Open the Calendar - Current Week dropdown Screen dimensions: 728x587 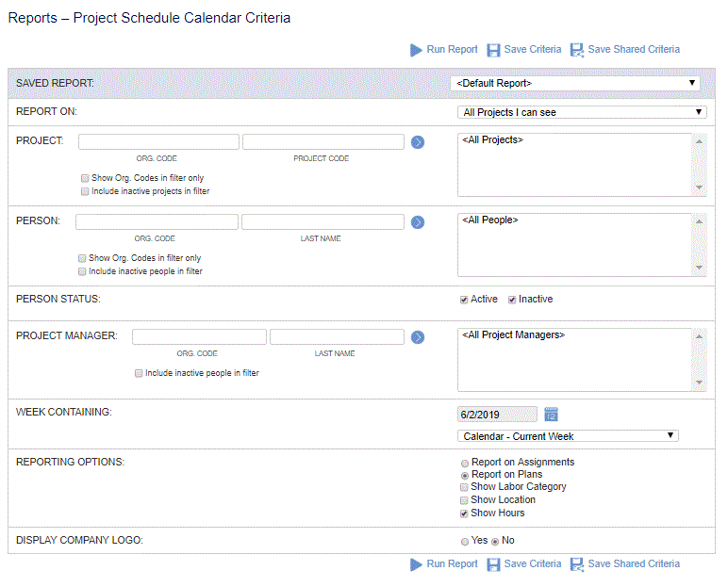pyautogui.click(x=568, y=436)
